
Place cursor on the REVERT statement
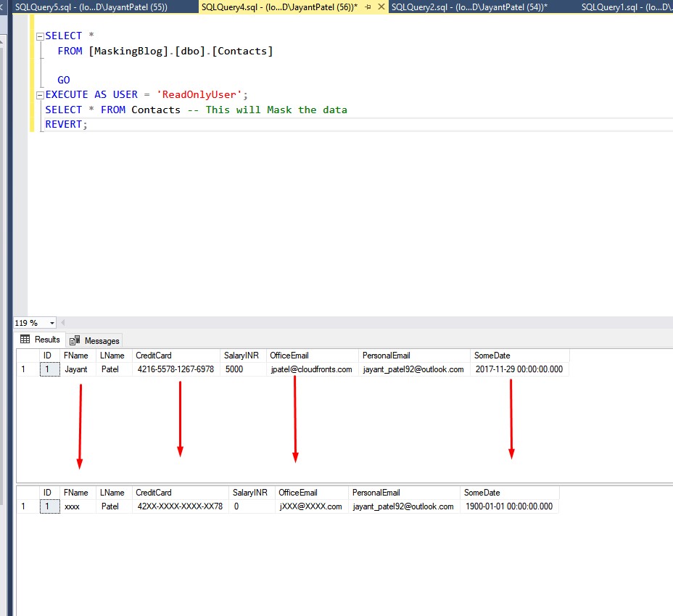pyautogui.click(x=66, y=125)
